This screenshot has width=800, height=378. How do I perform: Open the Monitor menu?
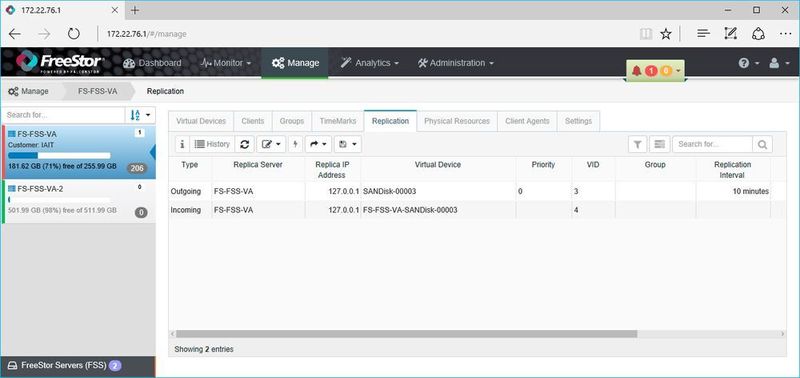pos(226,63)
